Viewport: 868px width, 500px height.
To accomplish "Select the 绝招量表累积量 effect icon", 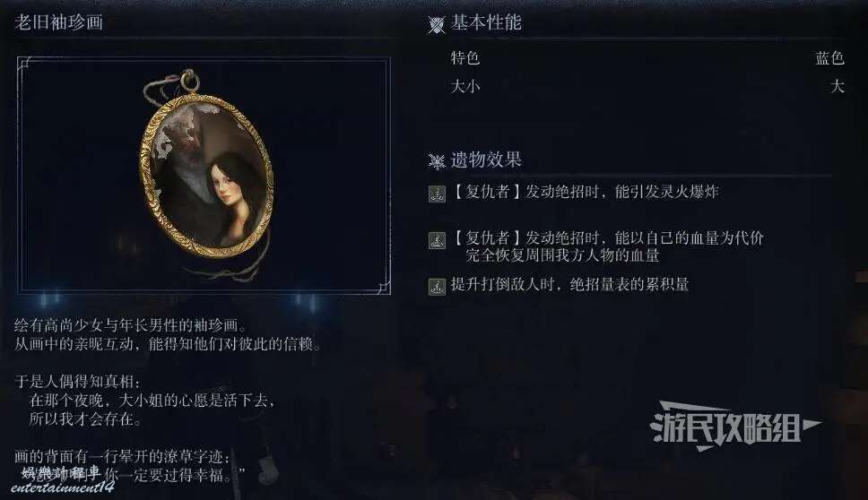I will tap(438, 287).
